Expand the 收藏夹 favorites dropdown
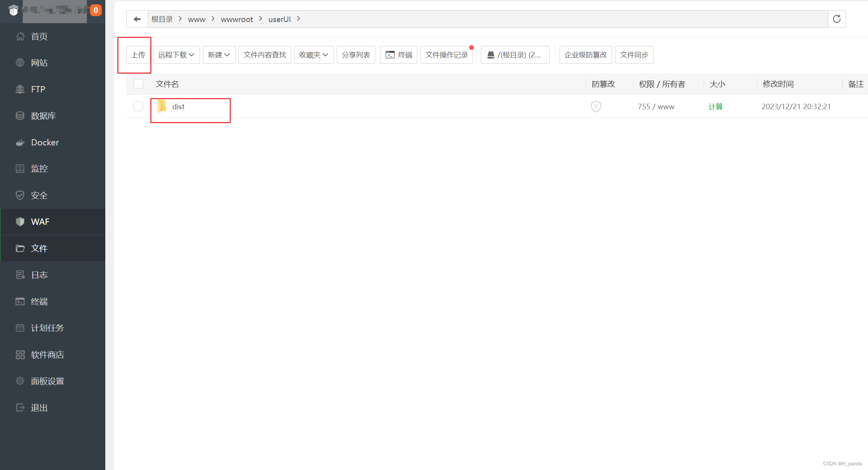868x470 pixels. coord(314,55)
